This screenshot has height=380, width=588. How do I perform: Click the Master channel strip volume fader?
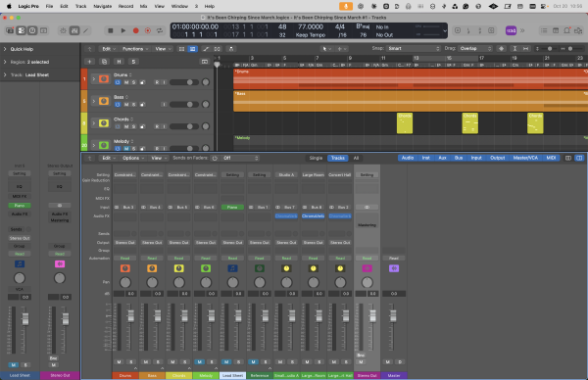pos(393,316)
